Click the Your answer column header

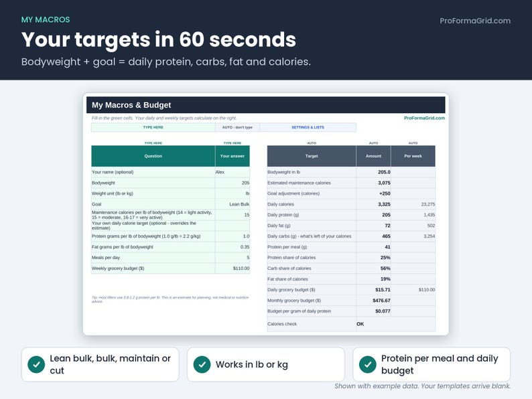[232, 156]
